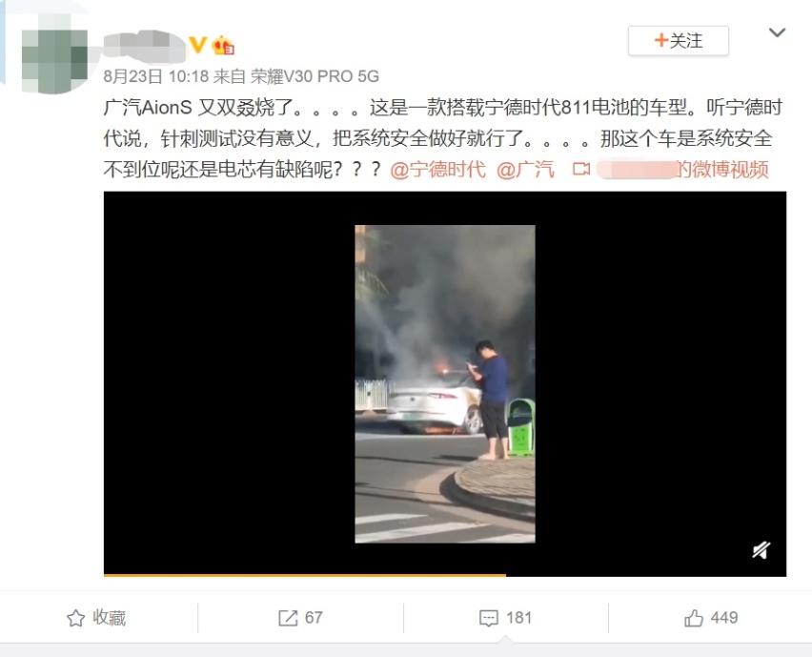Follow the user with +关注 button
The height and width of the screenshot is (657, 812).
(679, 40)
